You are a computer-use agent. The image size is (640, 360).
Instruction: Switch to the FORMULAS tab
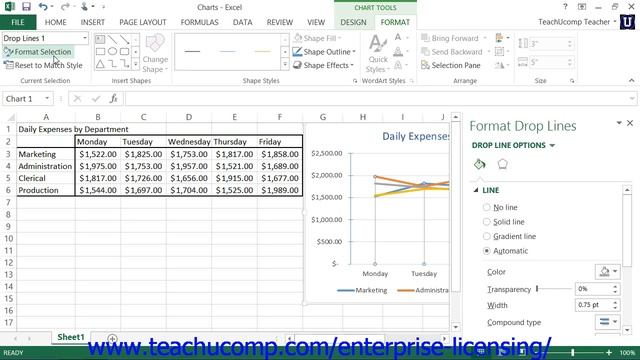tap(200, 22)
